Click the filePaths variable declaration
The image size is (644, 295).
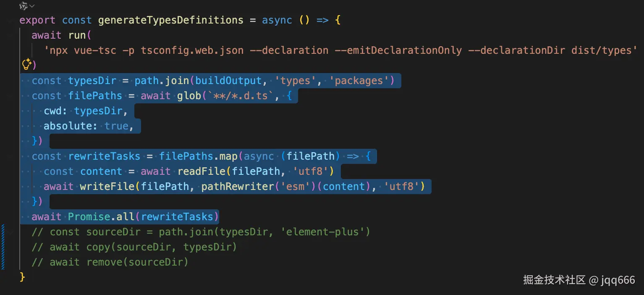click(x=95, y=96)
